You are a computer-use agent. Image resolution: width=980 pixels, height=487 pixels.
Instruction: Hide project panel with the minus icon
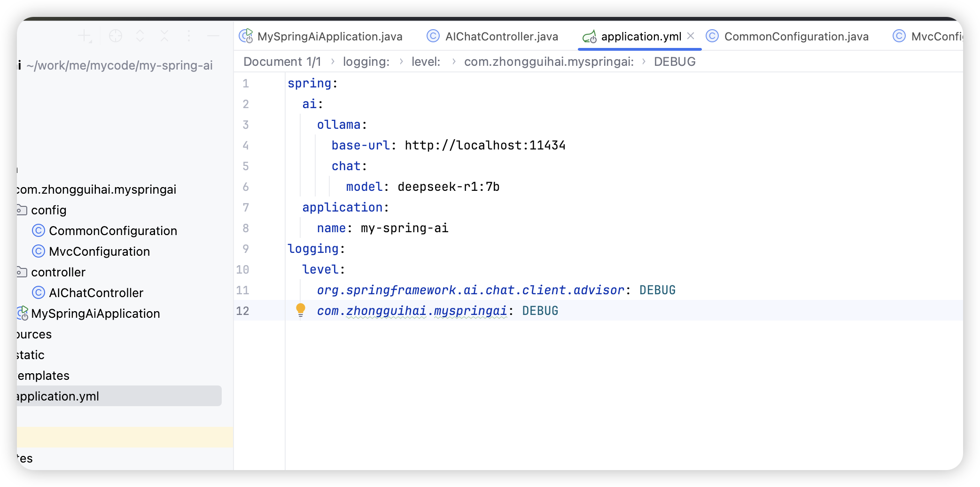(213, 36)
